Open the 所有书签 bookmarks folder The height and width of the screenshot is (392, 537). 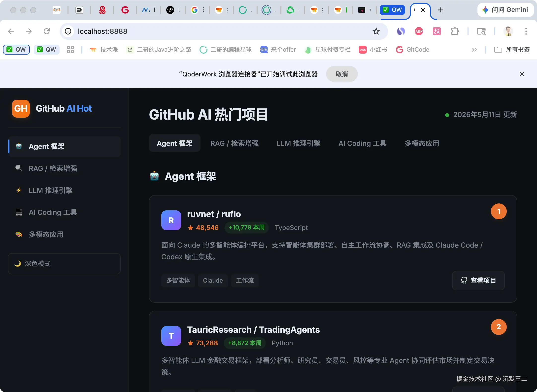512,50
